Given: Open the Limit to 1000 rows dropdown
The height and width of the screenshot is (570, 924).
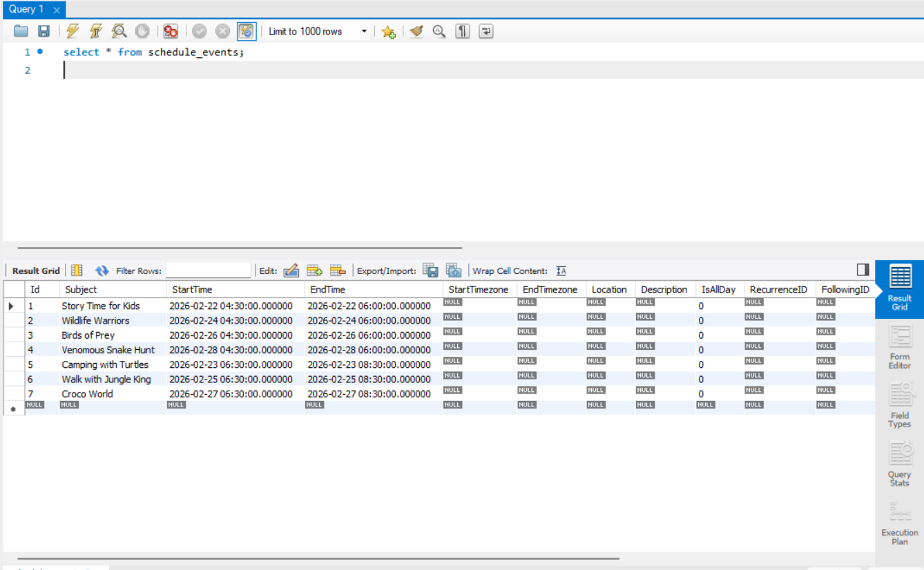Looking at the screenshot, I should point(318,31).
